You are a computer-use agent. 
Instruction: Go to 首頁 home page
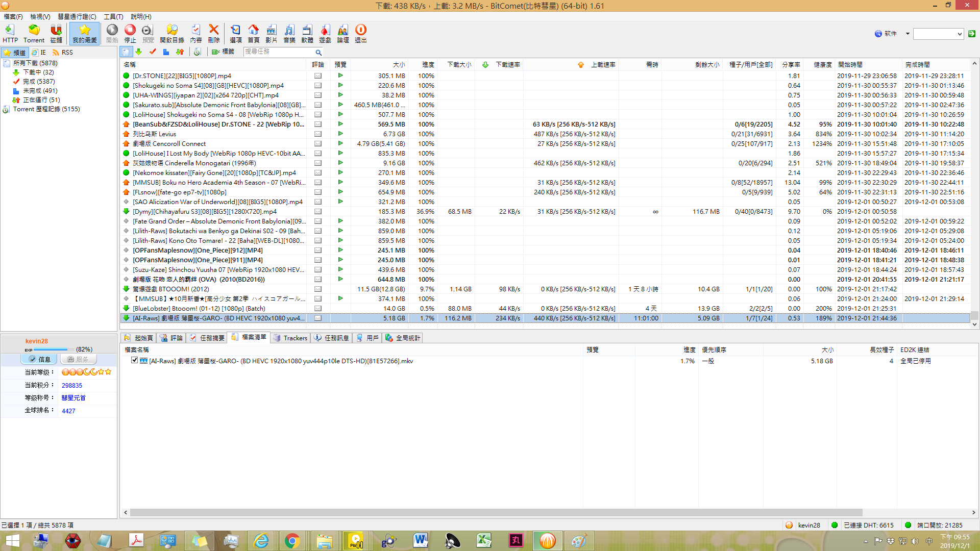253,33
